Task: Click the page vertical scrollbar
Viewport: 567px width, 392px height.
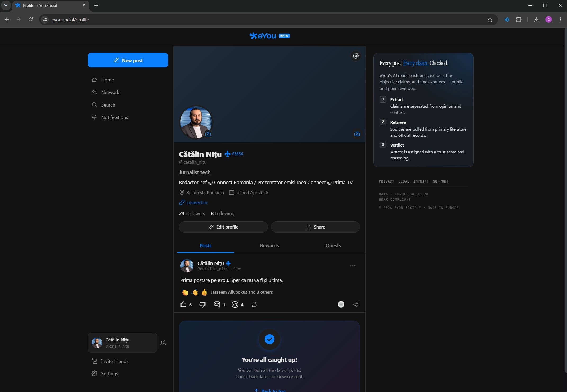Action: pyautogui.click(x=565, y=200)
